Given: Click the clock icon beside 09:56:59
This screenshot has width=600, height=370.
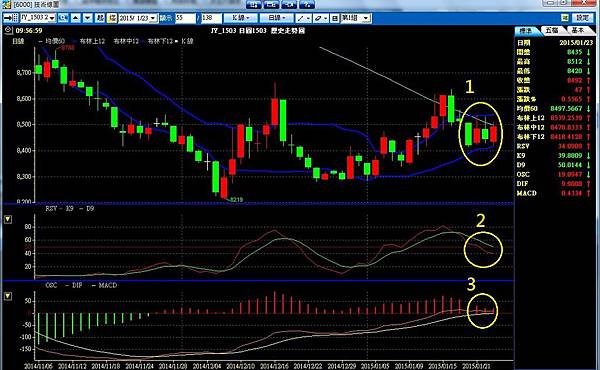Looking at the screenshot, I should [9, 30].
